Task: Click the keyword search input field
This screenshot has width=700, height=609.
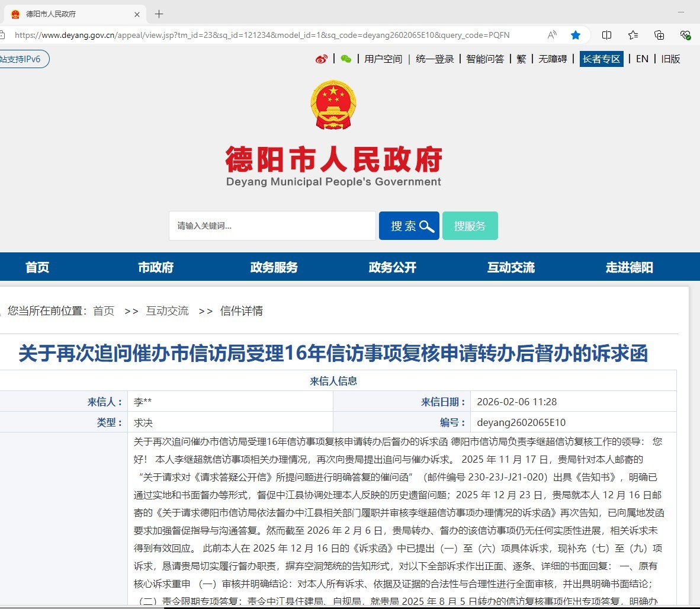Action: tap(272, 226)
